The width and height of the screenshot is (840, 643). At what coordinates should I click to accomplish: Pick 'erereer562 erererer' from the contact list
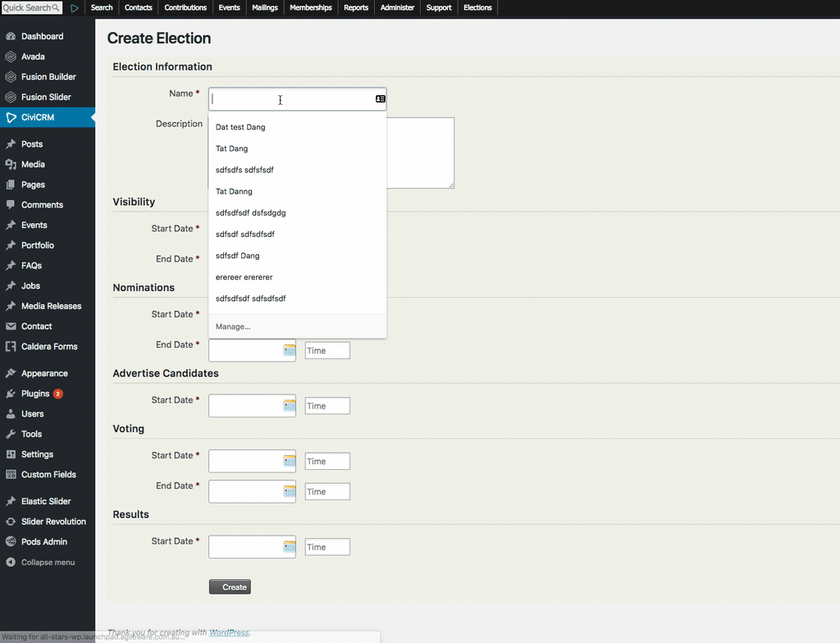coord(244,277)
